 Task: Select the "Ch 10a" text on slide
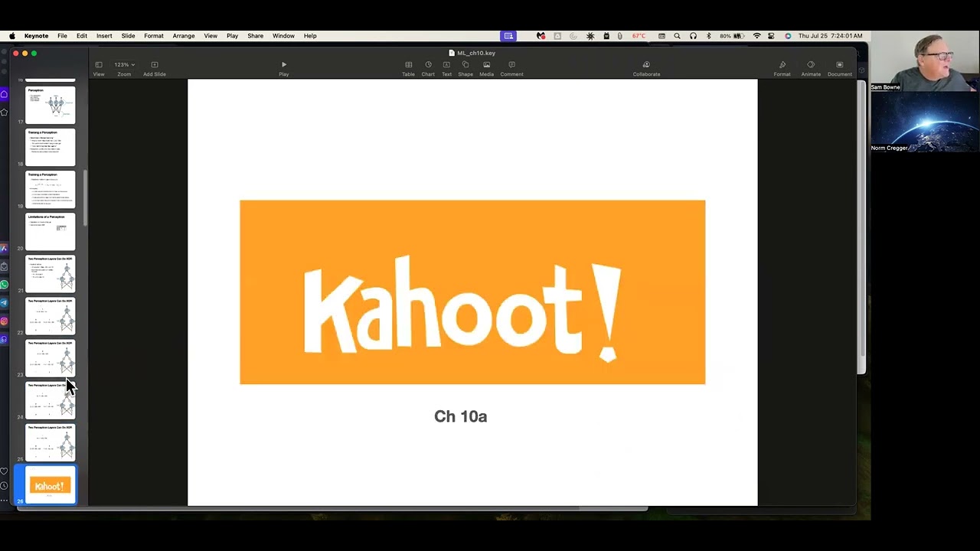(x=460, y=416)
